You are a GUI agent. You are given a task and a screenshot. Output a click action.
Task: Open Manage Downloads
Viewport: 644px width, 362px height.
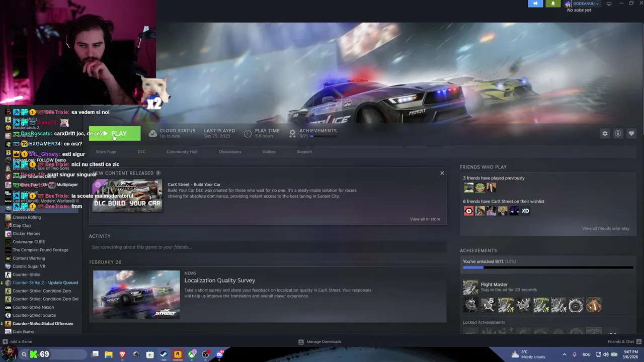[320, 341]
